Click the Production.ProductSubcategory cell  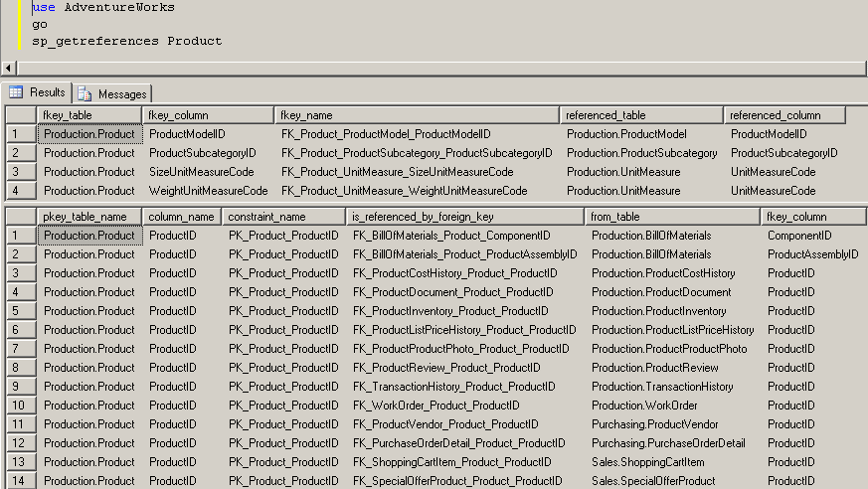(x=641, y=153)
